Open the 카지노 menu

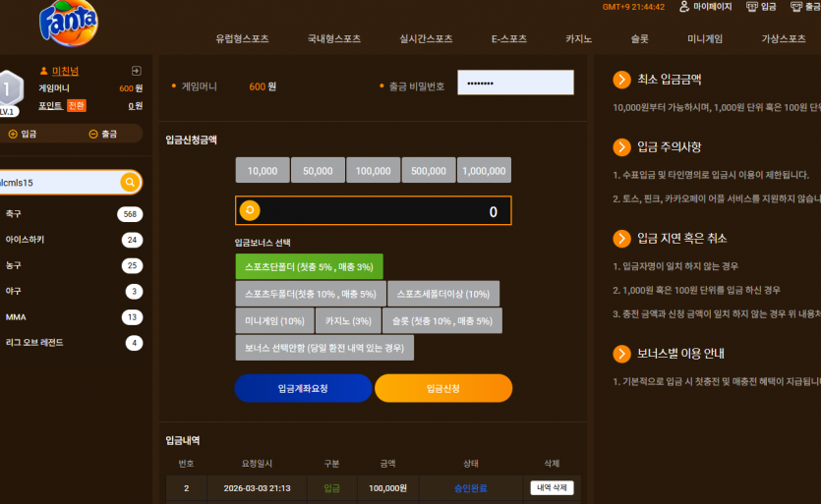click(x=578, y=38)
